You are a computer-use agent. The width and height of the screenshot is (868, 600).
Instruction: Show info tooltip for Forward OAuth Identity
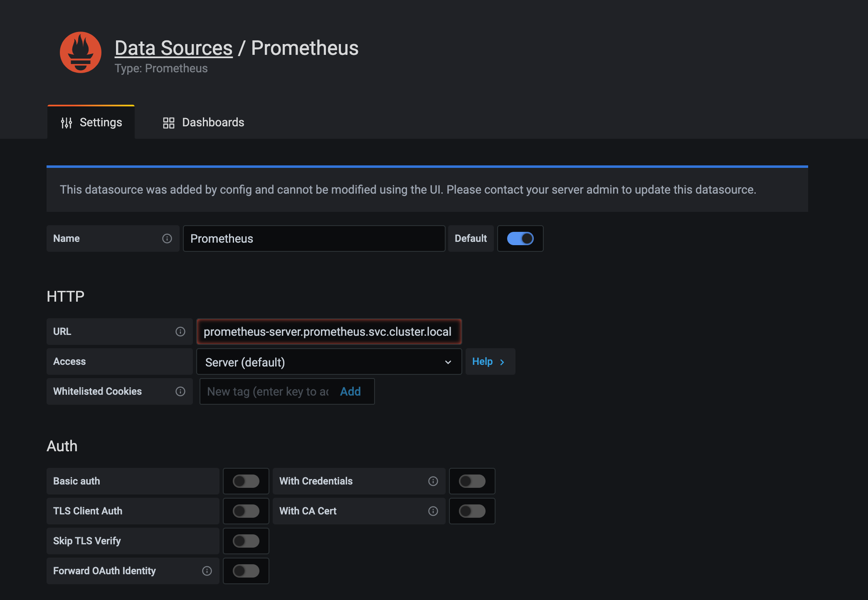pyautogui.click(x=207, y=571)
